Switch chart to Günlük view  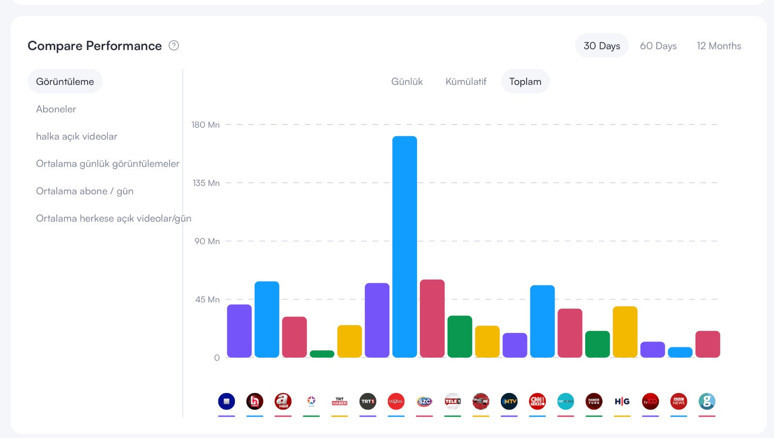point(407,82)
